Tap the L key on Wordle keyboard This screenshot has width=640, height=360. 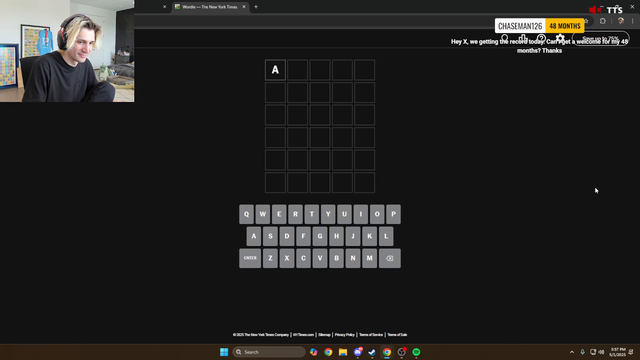[x=386, y=236]
